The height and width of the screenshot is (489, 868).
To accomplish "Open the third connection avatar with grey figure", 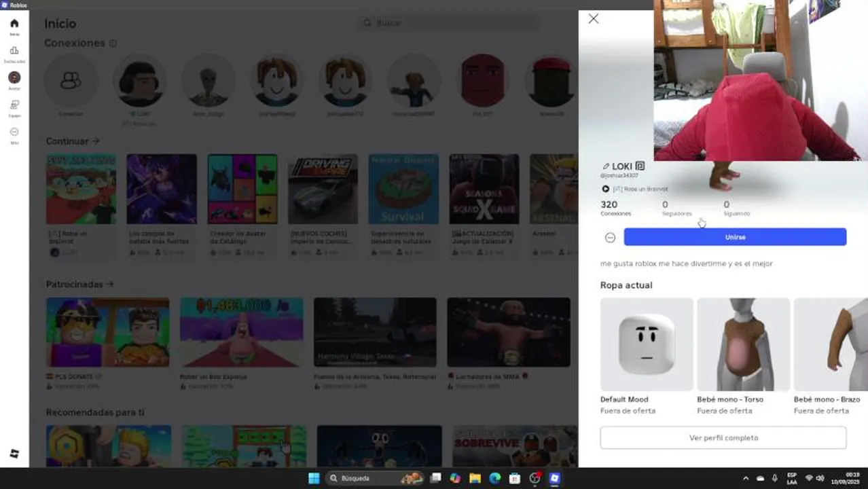I will (208, 81).
